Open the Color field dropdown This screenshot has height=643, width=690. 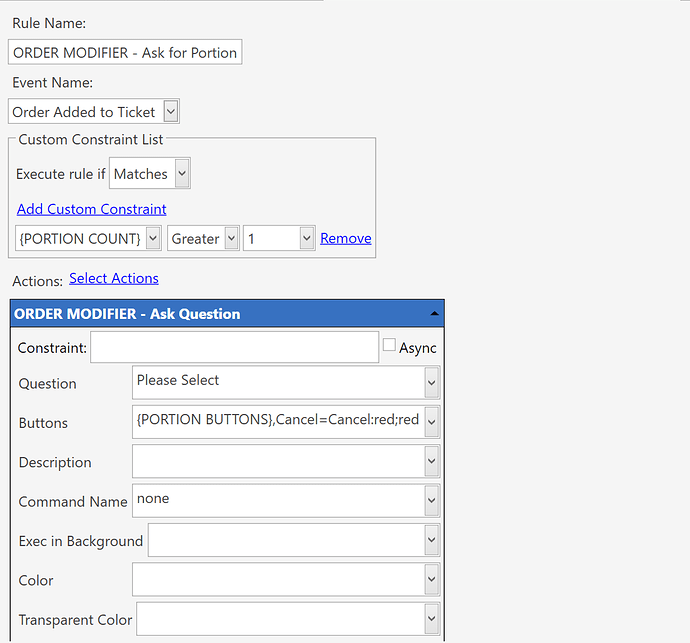click(x=432, y=579)
